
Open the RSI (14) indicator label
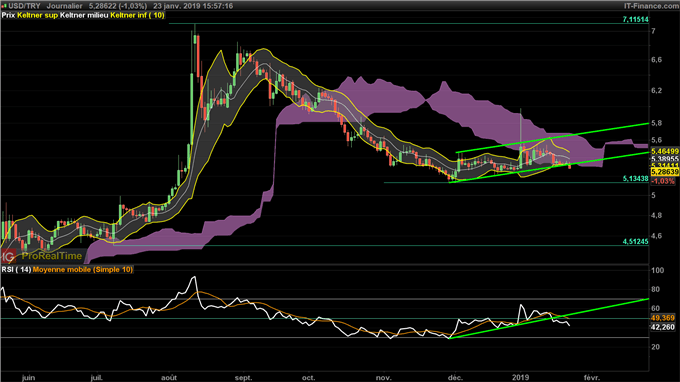click(16, 270)
